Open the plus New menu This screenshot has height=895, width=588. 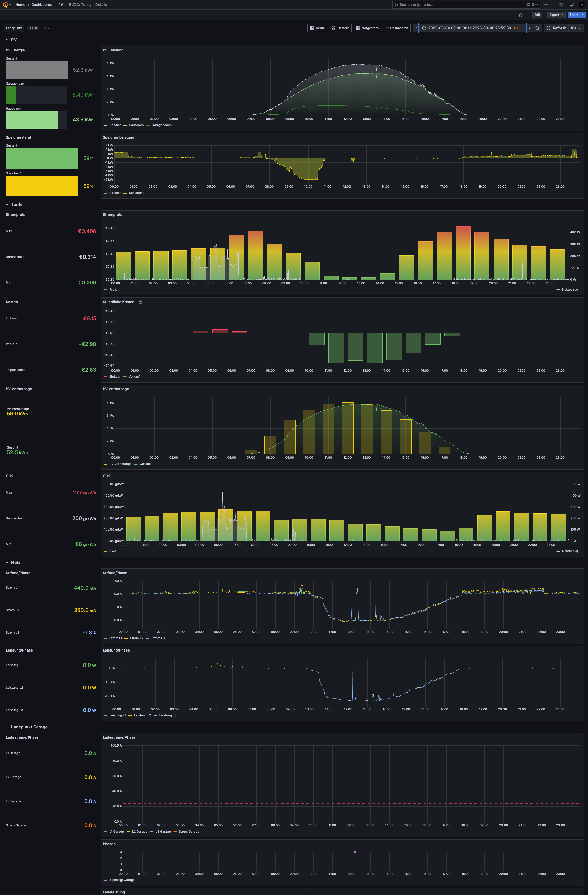pos(548,5)
